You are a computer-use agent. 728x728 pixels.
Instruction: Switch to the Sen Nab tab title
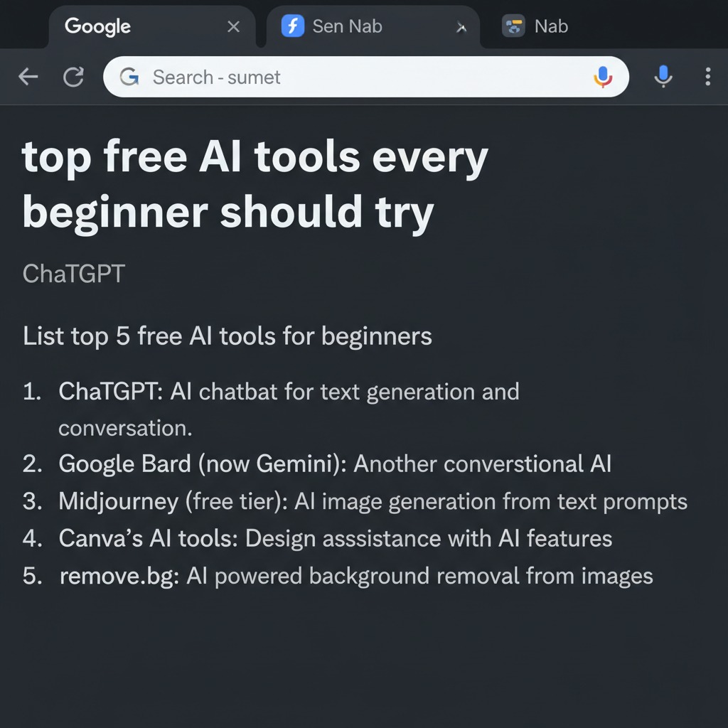pyautogui.click(x=347, y=26)
